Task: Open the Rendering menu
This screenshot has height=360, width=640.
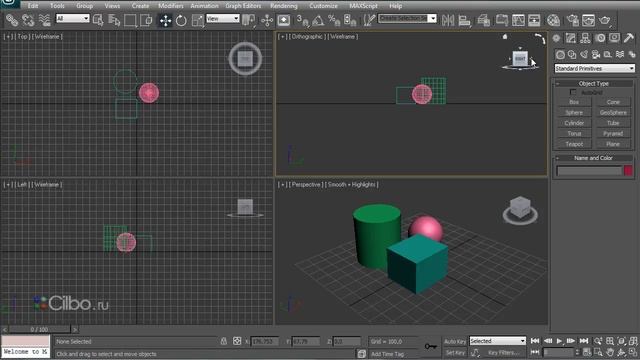Action: 284,6
